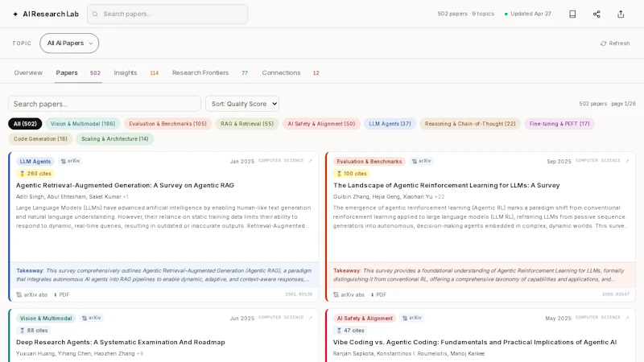
Task: Open arXiv abs link for Agentic Reinforcement Learning paper
Action: pos(349,294)
